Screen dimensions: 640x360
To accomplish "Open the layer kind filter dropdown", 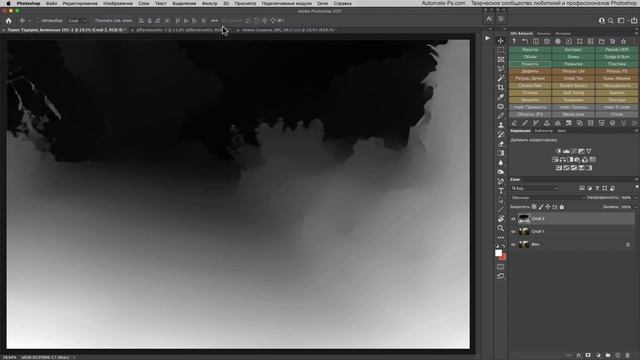I will point(534,188).
